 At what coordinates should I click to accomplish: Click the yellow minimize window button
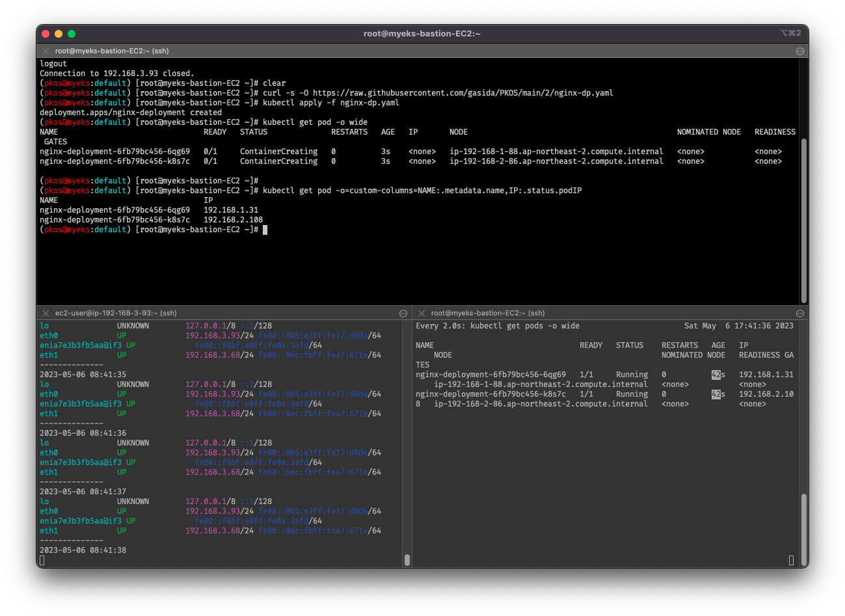(x=59, y=34)
